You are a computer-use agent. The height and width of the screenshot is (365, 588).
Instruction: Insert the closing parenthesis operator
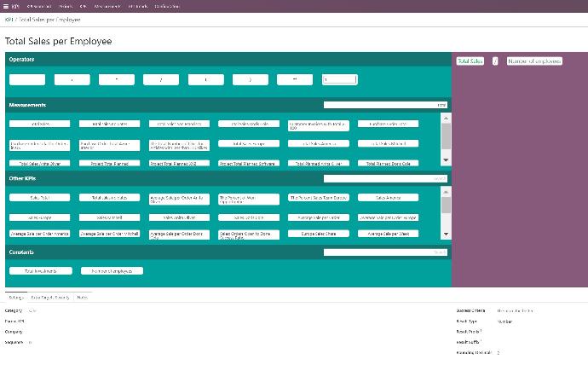tap(251, 79)
